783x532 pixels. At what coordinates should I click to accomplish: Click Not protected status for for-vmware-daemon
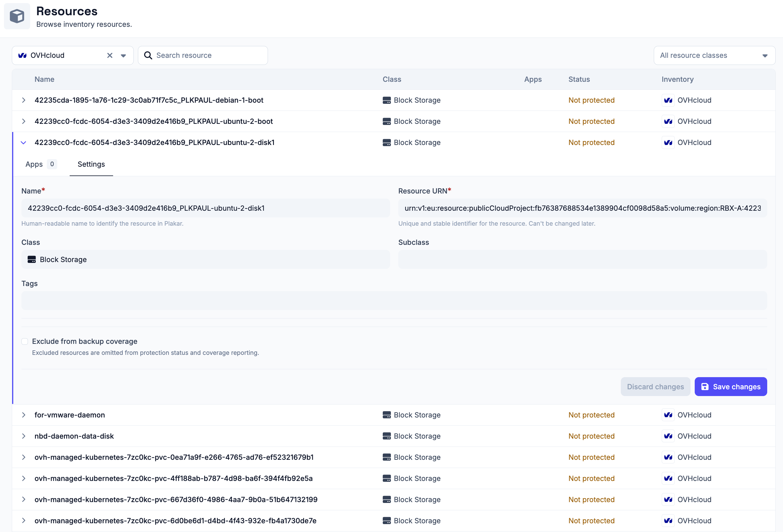pyautogui.click(x=592, y=415)
